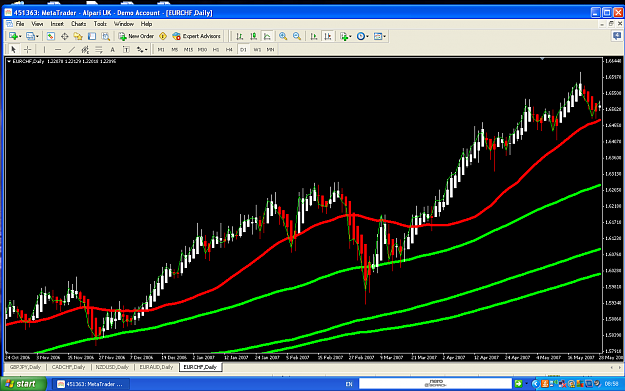Expand the Profiles dropdown arrow

pyautogui.click(x=37, y=36)
